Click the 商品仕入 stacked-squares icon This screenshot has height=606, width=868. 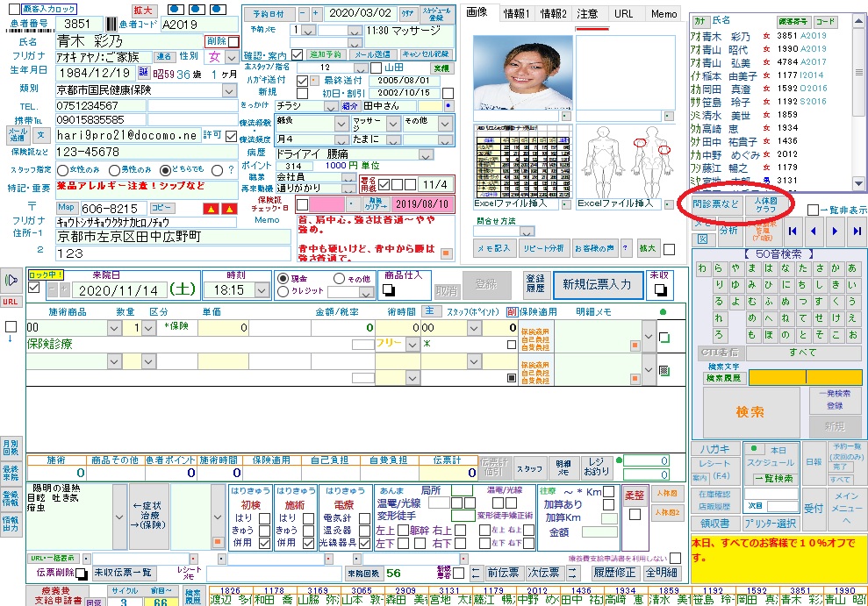(388, 289)
